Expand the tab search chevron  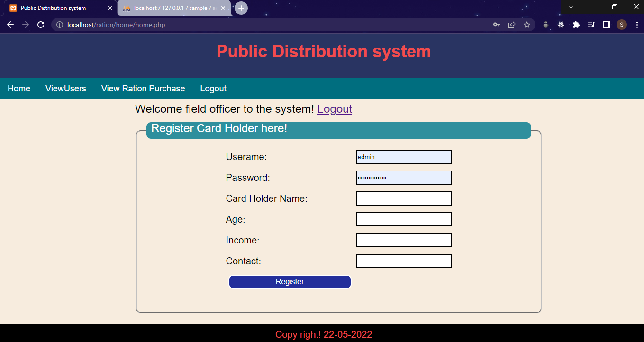click(x=571, y=7)
